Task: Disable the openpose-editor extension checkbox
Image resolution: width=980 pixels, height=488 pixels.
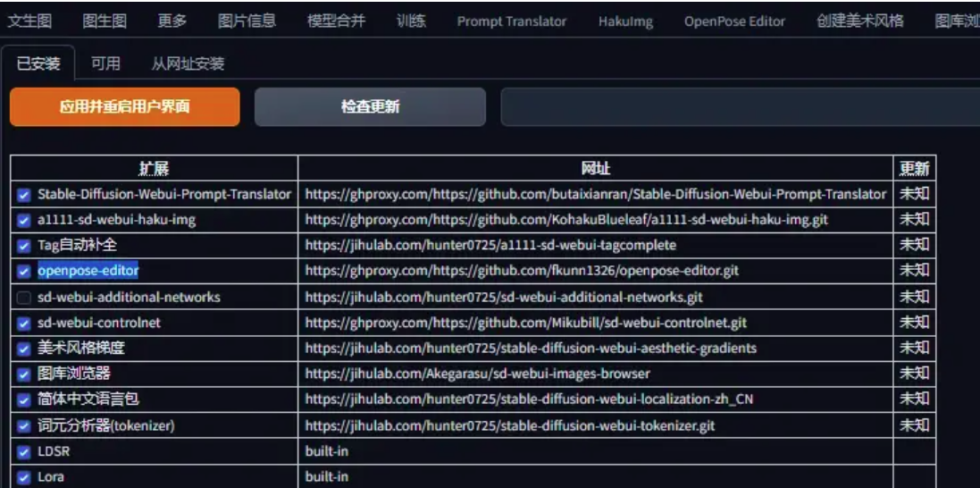Action: pos(24,272)
